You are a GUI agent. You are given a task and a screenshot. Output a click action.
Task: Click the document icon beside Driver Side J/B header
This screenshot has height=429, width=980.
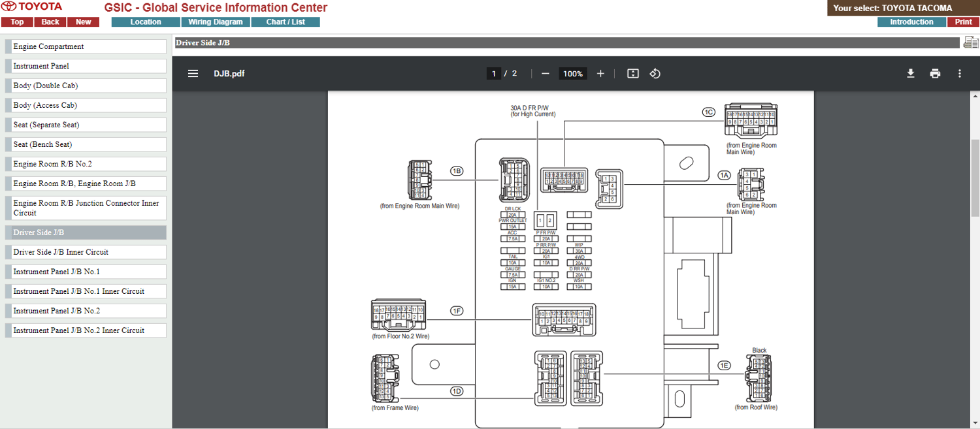pyautogui.click(x=971, y=42)
